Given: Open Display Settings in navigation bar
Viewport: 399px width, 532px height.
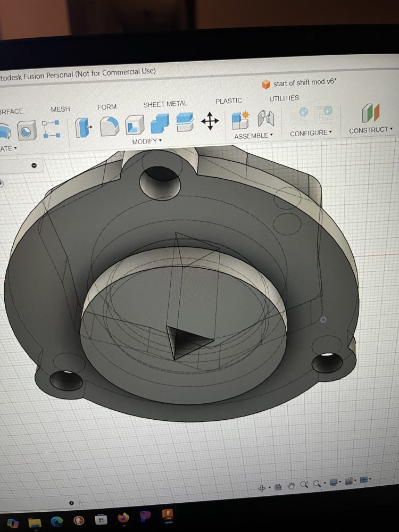Looking at the screenshot, I should point(335,482).
